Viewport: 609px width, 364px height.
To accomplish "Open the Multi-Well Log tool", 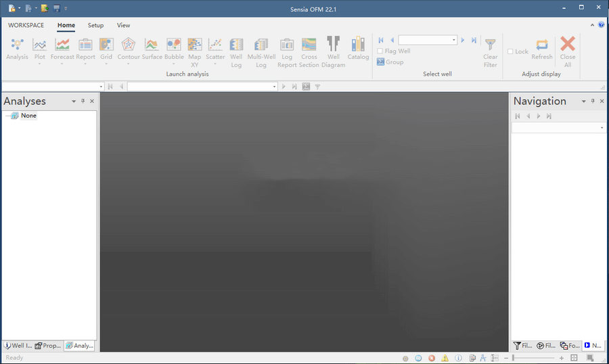I will [261, 45].
